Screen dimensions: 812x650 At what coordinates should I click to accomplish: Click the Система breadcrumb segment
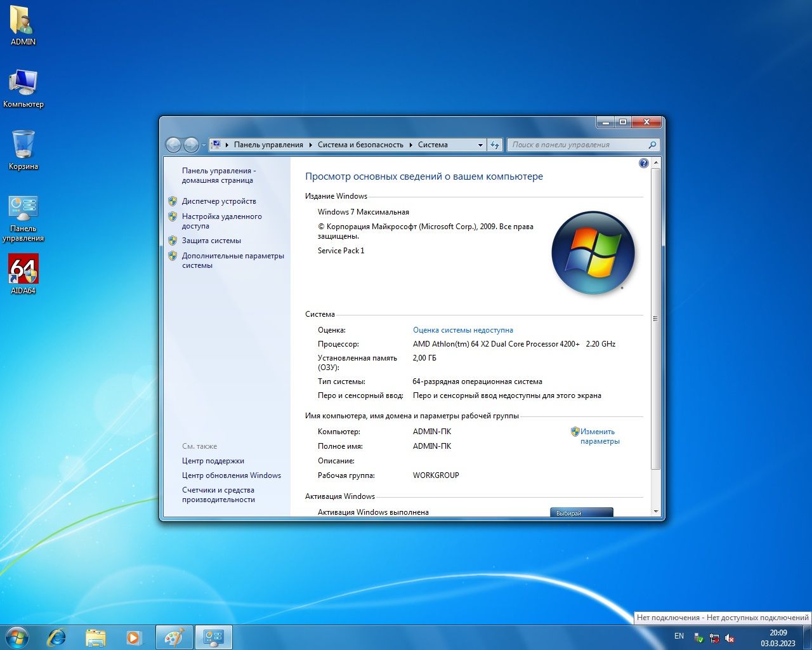433,145
